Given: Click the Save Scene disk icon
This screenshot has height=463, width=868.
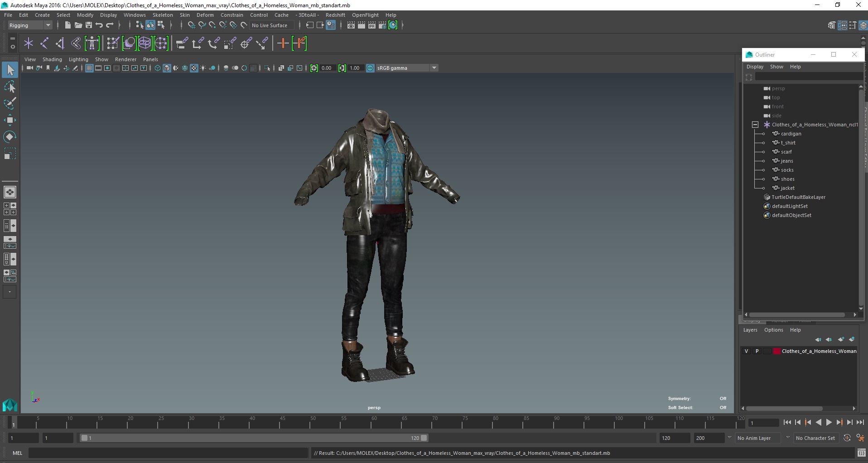Looking at the screenshot, I should [x=89, y=25].
